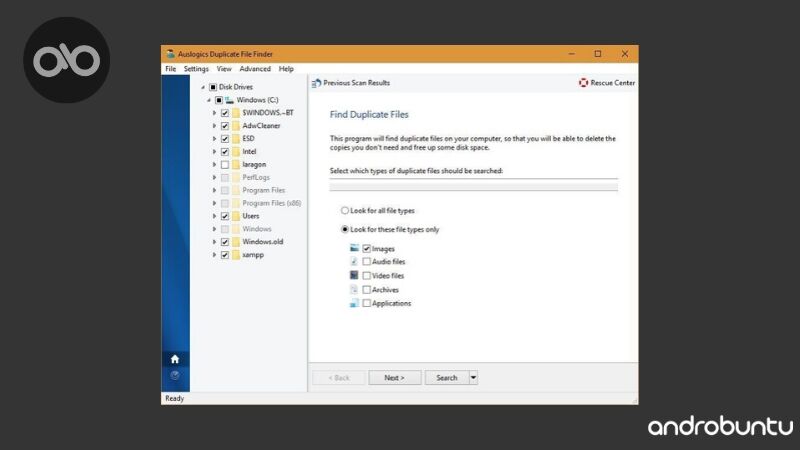Open the Help menu
The width and height of the screenshot is (800, 450).
[x=286, y=68]
